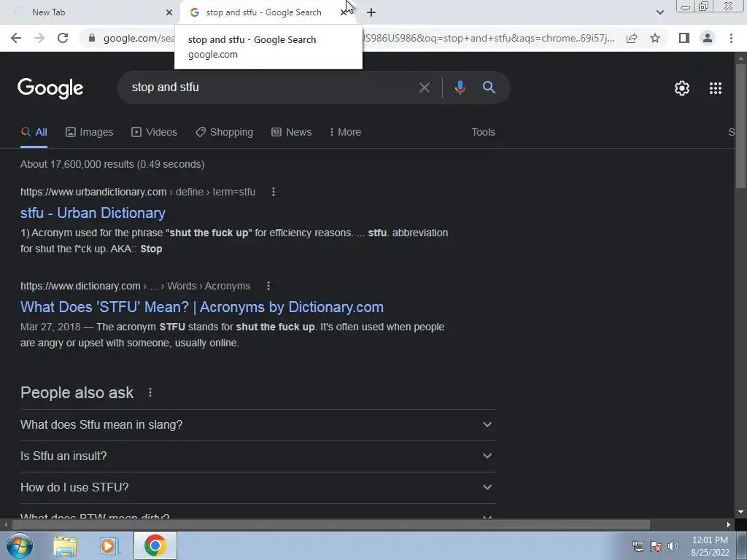Image resolution: width=747 pixels, height=560 pixels.
Task: Switch to News results
Action: click(292, 133)
